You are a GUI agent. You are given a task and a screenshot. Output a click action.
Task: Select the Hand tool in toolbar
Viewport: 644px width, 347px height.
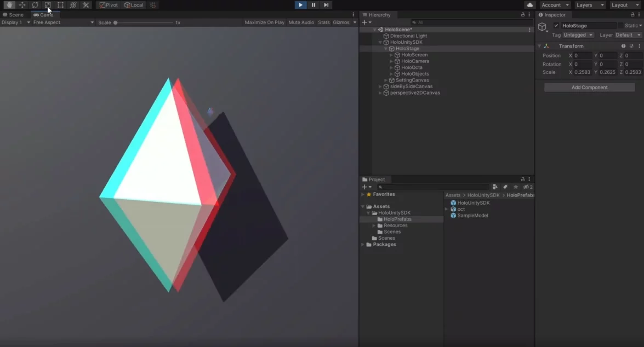point(9,5)
